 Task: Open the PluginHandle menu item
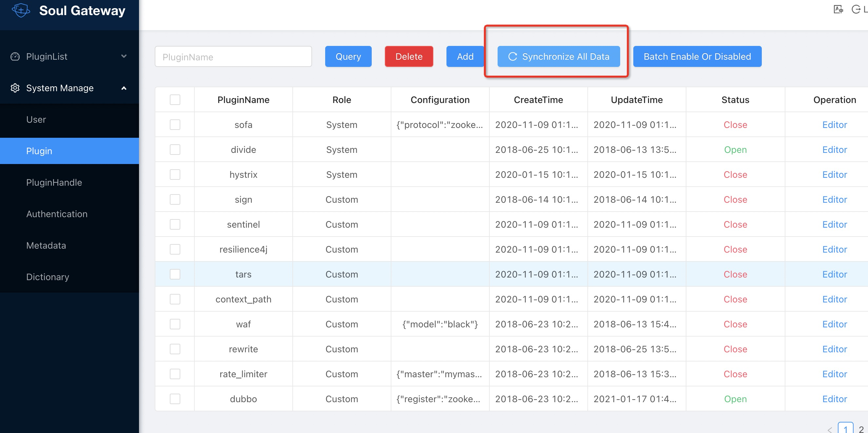point(54,182)
